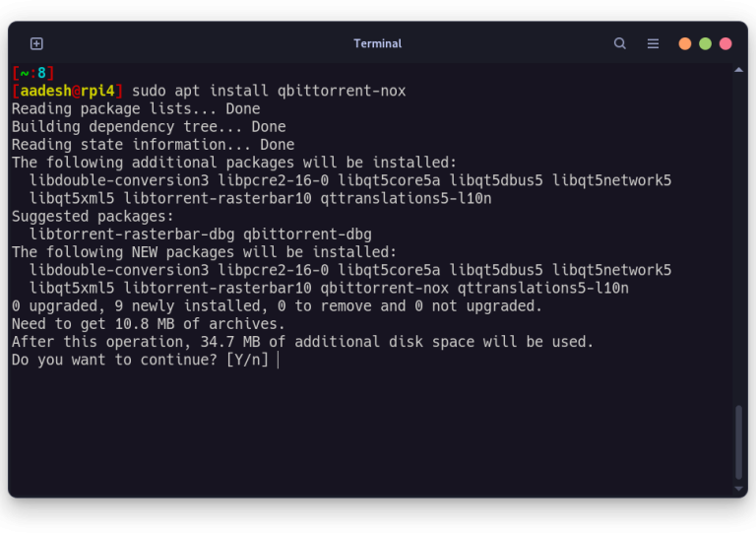Click the vertical scrollbar thumb
The height and width of the screenshot is (534, 756).
(x=738, y=442)
